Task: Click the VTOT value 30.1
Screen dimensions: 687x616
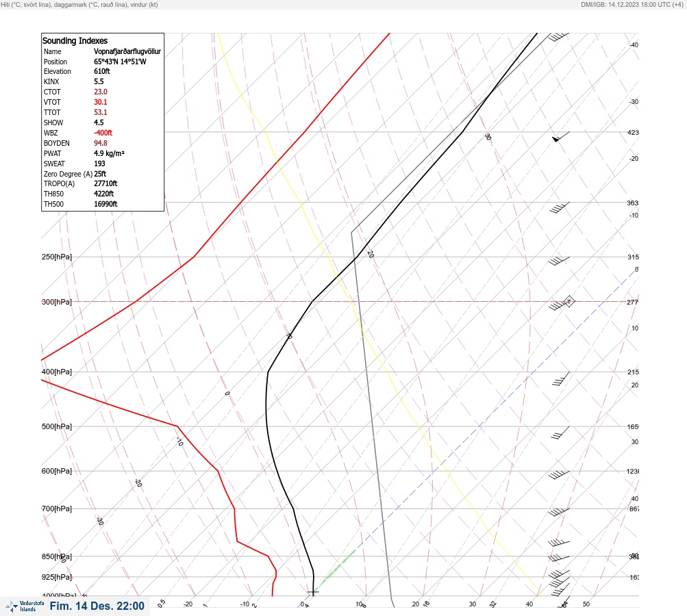Action: (x=101, y=102)
